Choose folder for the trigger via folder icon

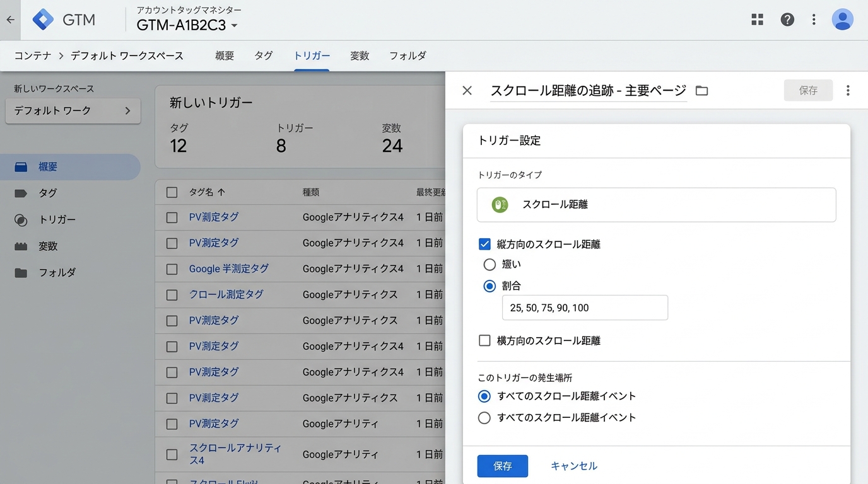coord(701,91)
